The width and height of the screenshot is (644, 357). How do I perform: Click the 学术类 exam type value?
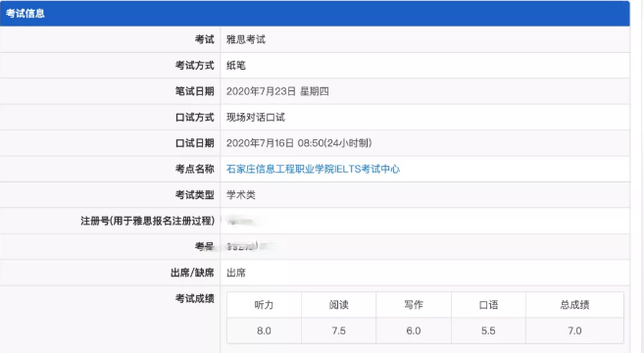pos(241,195)
